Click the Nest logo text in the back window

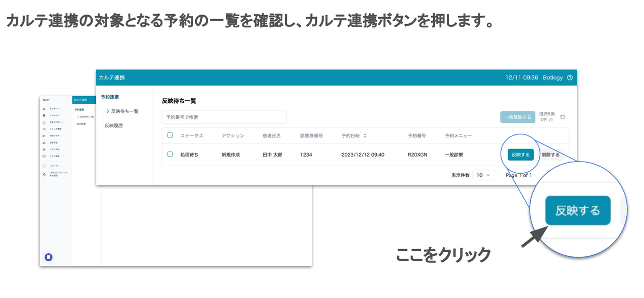(46, 100)
